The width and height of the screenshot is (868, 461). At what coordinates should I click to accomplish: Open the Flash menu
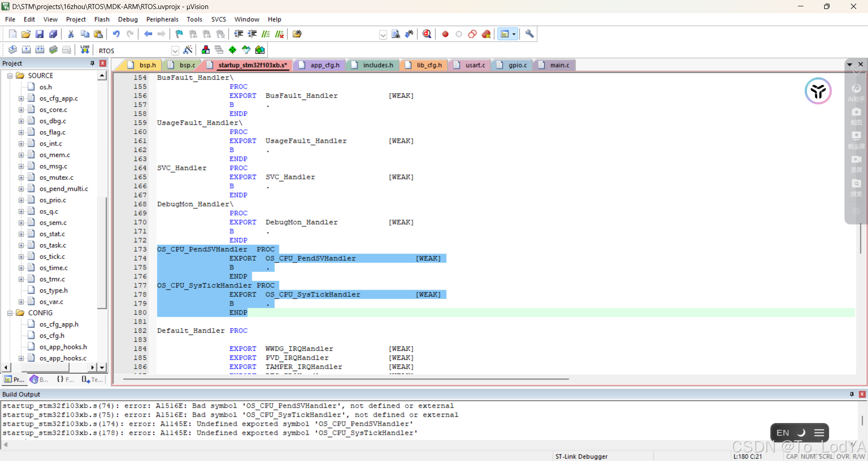pos(102,19)
